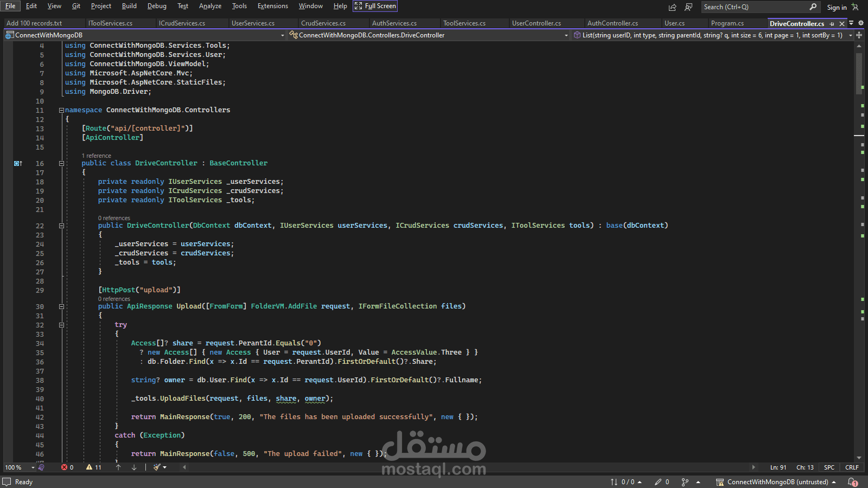This screenshot has height=488, width=868.
Task: Go to previous issue with up arrow
Action: click(118, 467)
